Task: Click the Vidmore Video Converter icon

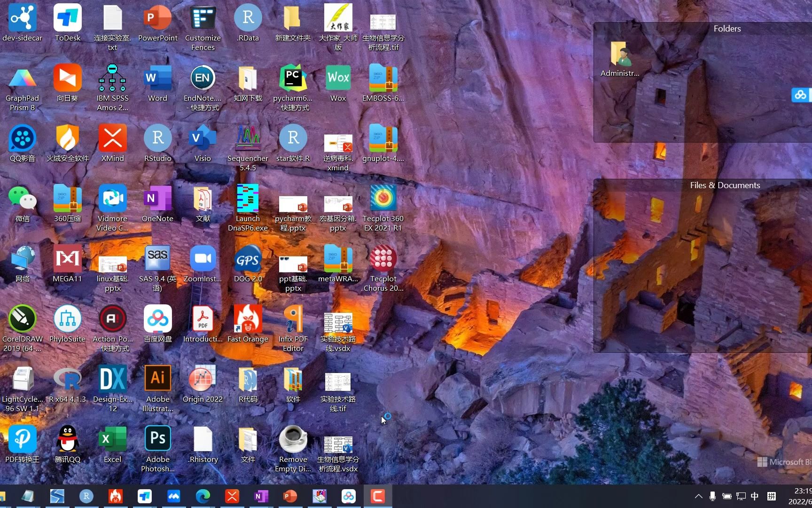Action: coord(113,208)
